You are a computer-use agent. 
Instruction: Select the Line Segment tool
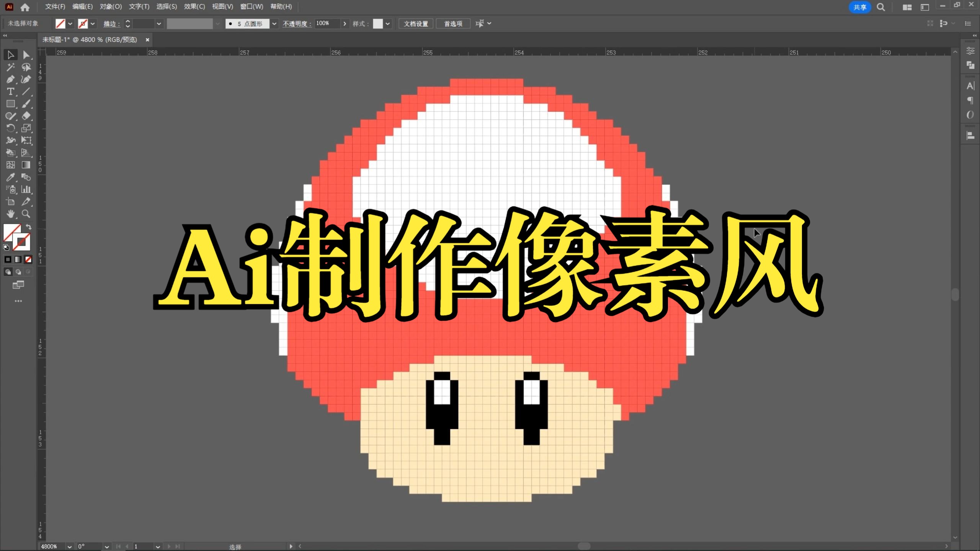[x=26, y=92]
